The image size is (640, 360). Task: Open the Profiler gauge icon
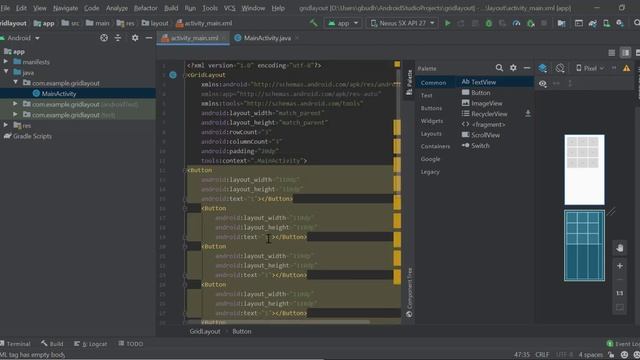(516, 23)
